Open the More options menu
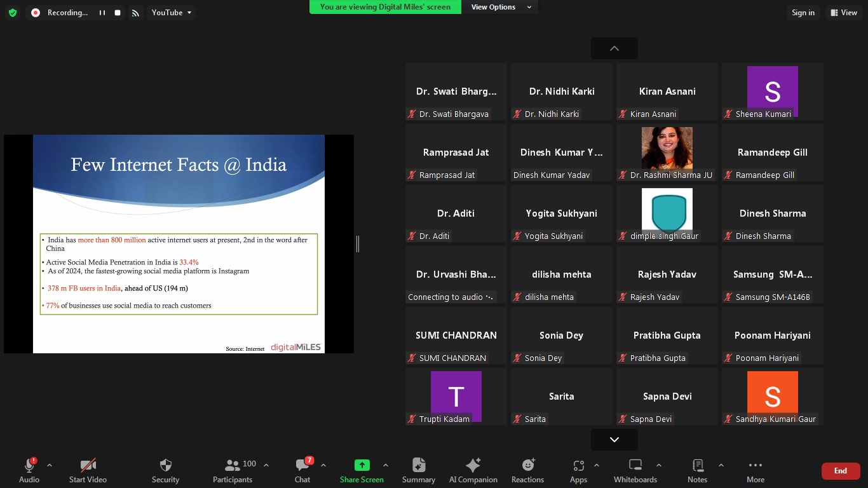 [x=755, y=470]
